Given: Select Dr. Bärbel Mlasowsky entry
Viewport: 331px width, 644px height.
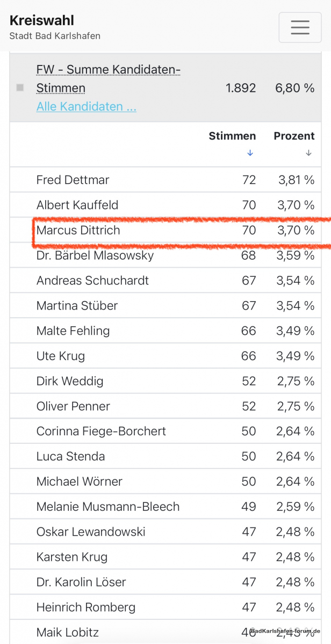Looking at the screenshot, I should (x=165, y=255).
